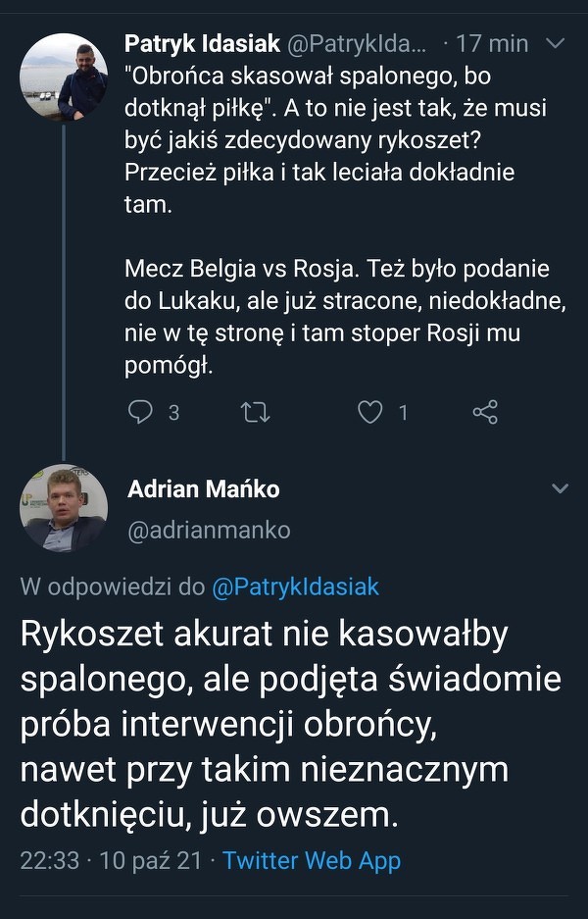Open the chevron menu on Patryk Idasiak's tweet
The width and height of the screenshot is (588, 919).
pos(555,44)
